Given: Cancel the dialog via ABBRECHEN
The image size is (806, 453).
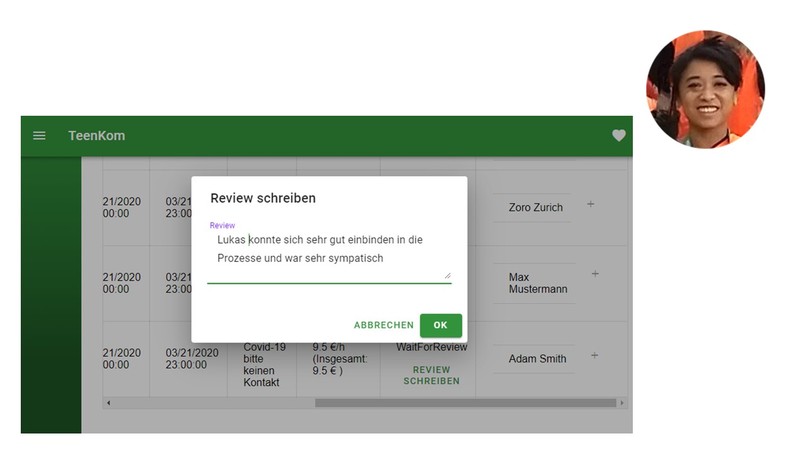Looking at the screenshot, I should 383,325.
